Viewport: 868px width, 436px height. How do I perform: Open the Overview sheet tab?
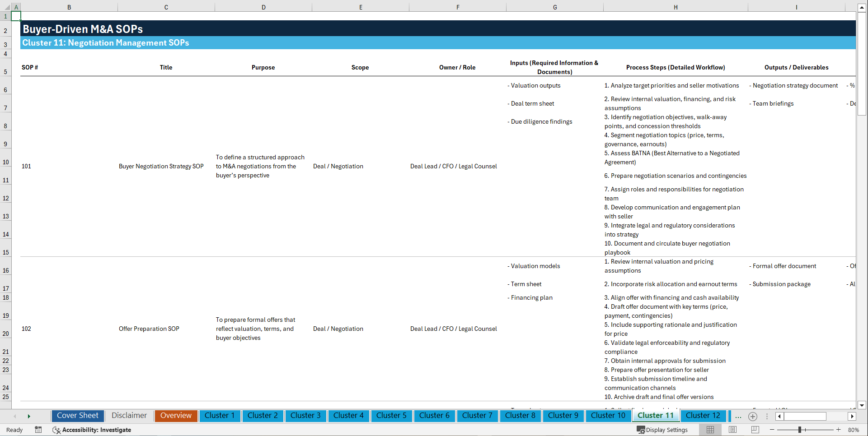pos(176,416)
